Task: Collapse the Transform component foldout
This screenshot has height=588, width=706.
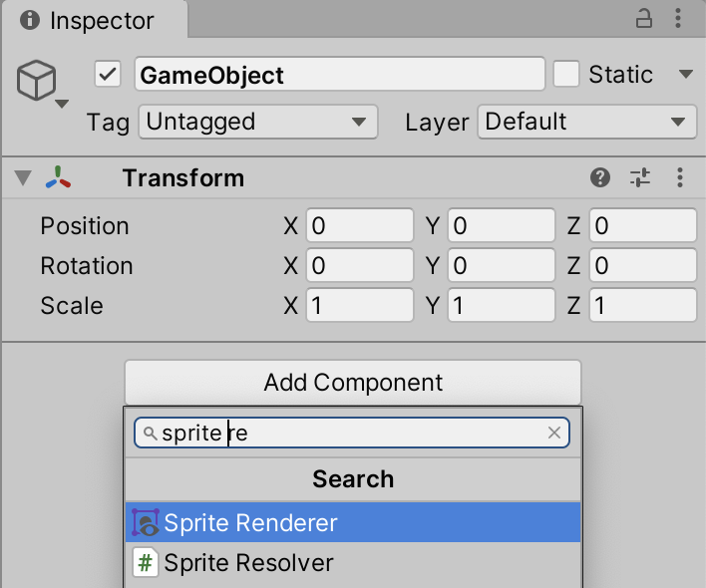Action: 23,178
